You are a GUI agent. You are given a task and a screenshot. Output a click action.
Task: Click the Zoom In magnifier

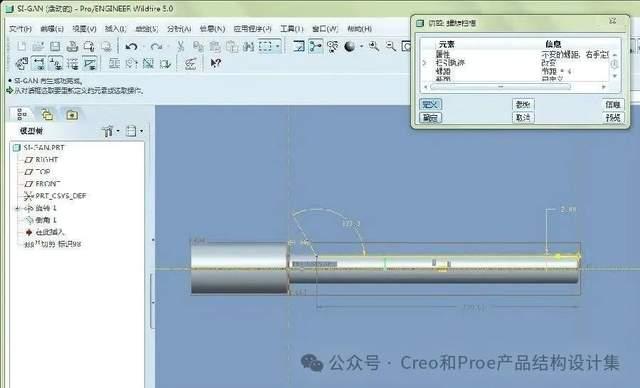point(373,46)
